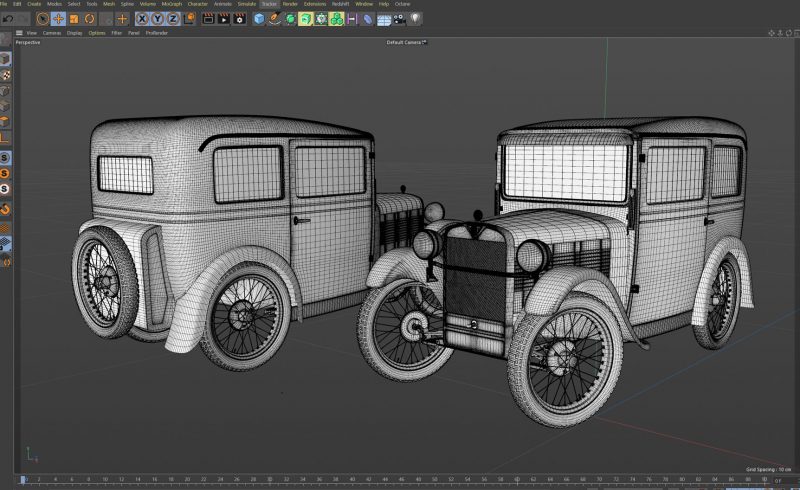Click the Undo arrow icon
800x490 pixels.
[x=8, y=19]
